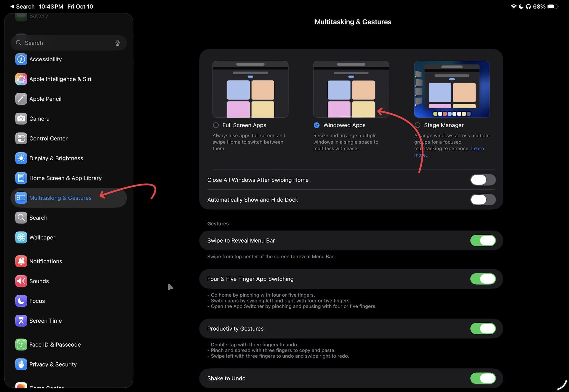Viewport: 569px width, 392px height.
Task: Enable Close All Windows After Swiping Home
Action: [x=483, y=180]
